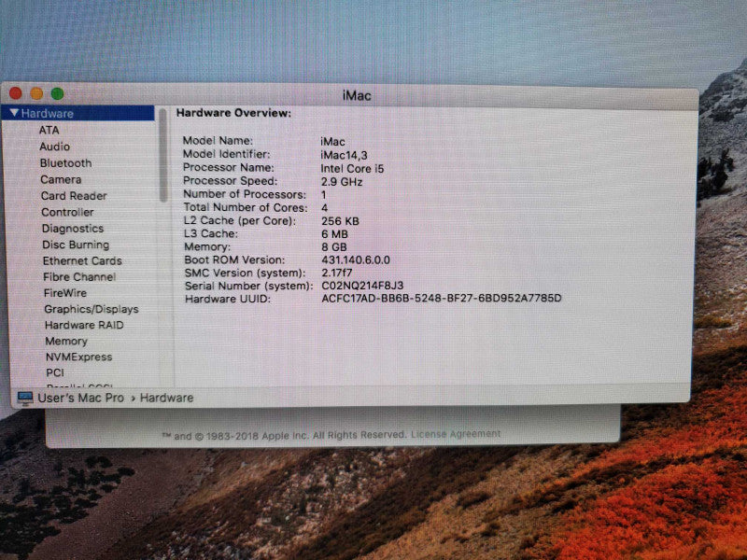Click the Boot ROM Version value 431.140.6.0.0
This screenshot has height=560, width=747.
356,260
